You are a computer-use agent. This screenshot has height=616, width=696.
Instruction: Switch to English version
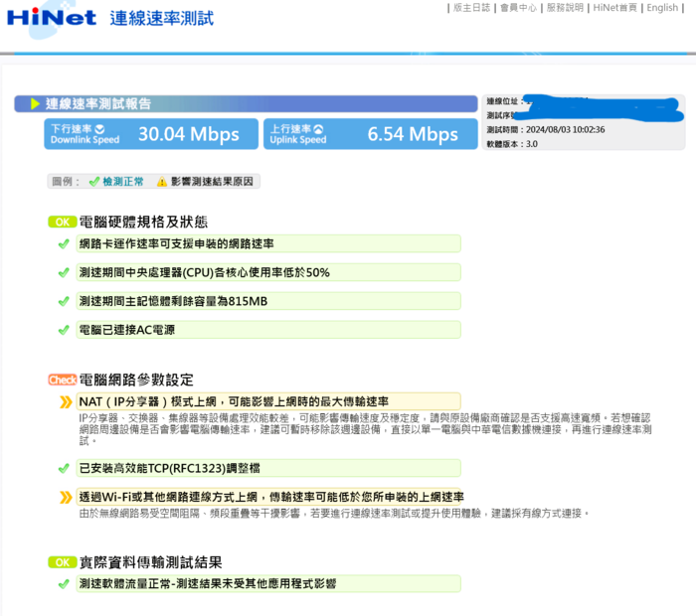(x=662, y=8)
